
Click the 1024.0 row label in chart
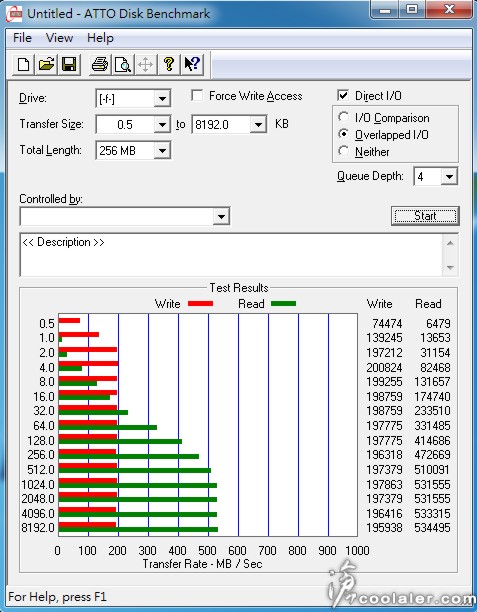(38, 484)
